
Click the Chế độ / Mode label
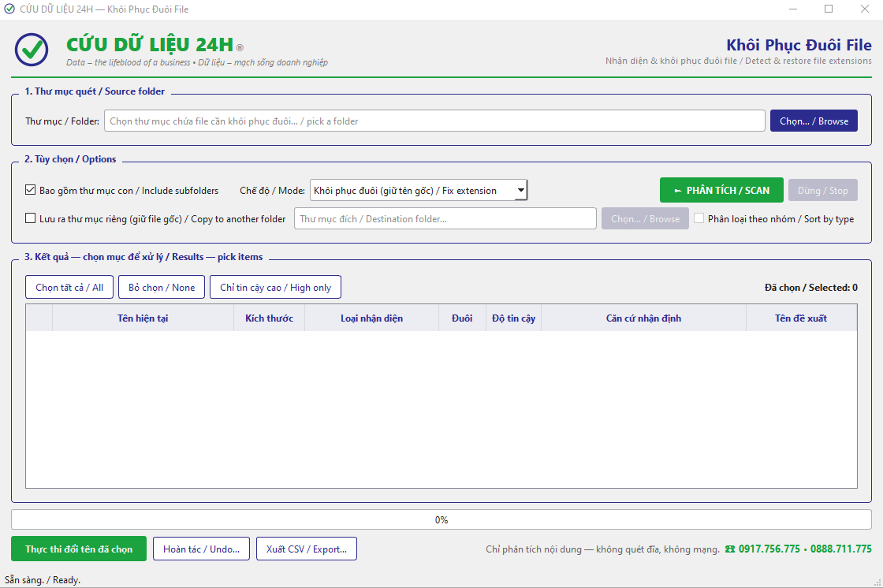273,191
